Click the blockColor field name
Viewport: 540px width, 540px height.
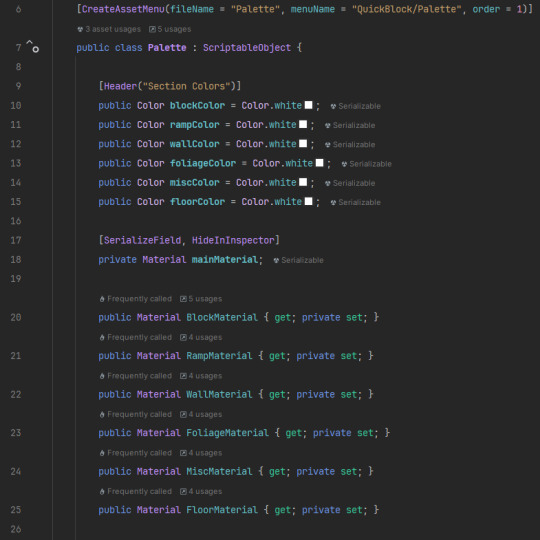pyautogui.click(x=197, y=105)
